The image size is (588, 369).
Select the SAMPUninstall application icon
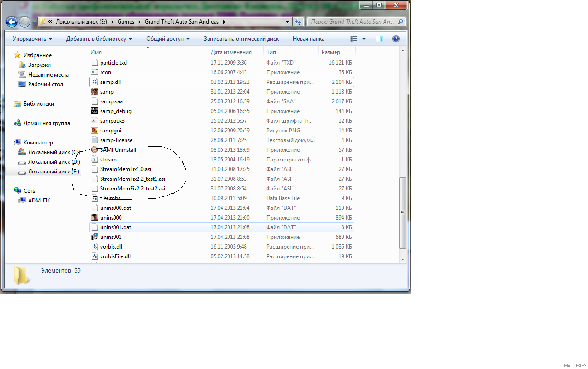(95, 150)
